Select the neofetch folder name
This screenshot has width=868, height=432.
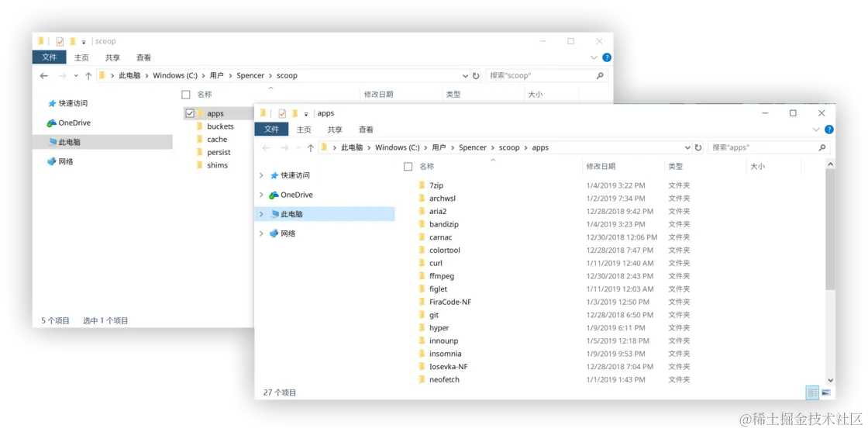444,379
